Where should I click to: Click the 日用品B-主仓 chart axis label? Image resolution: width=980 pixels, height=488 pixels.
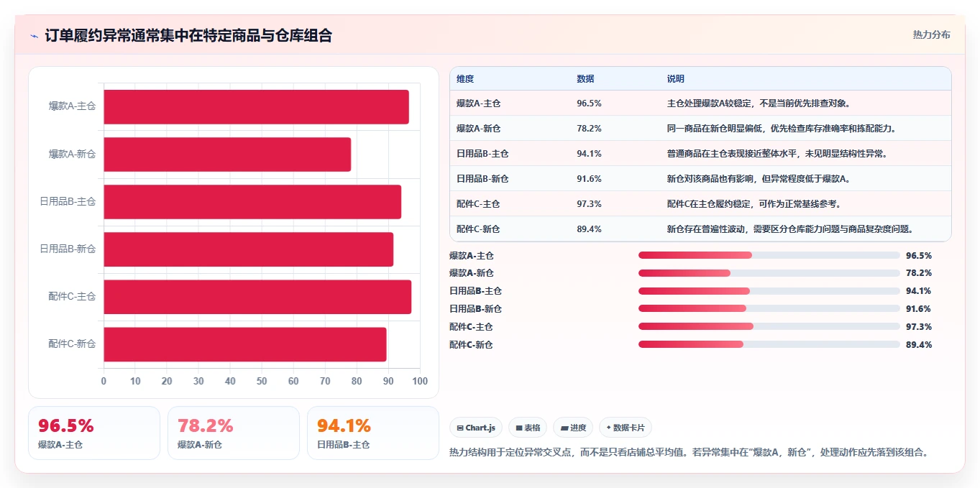pyautogui.click(x=68, y=202)
